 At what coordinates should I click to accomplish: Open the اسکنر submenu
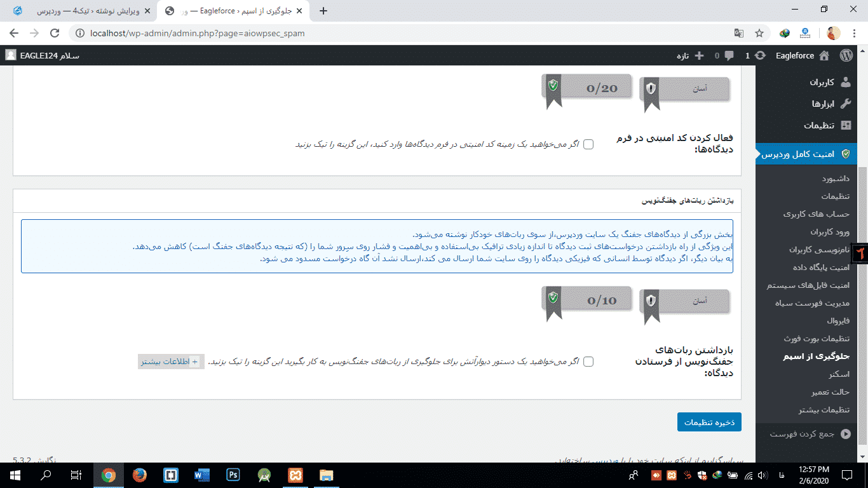[x=839, y=374]
